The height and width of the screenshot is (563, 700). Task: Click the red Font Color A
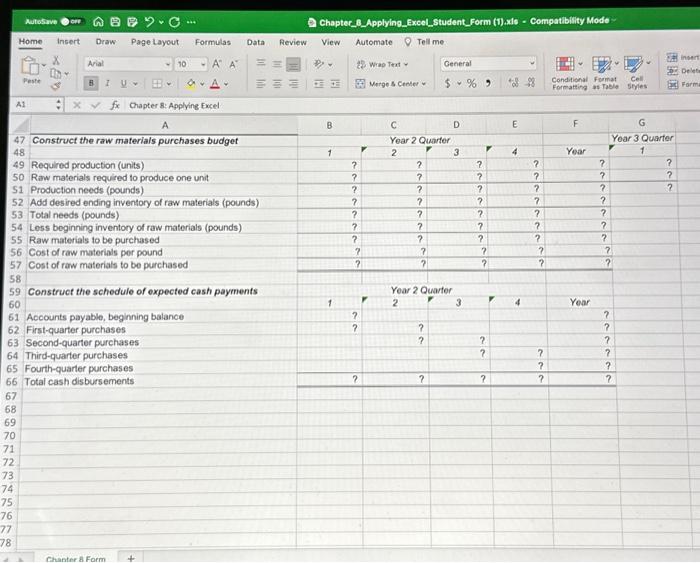[215, 84]
